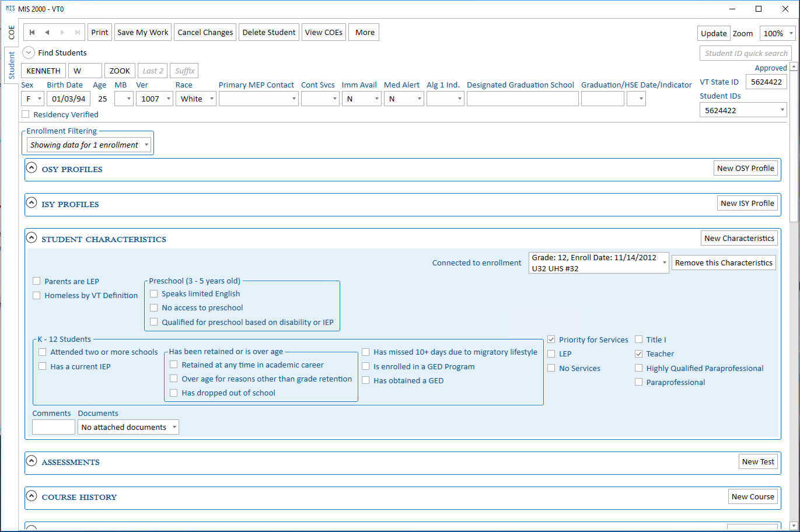800x532 pixels.
Task: Click New Characteristics button
Action: (739, 238)
